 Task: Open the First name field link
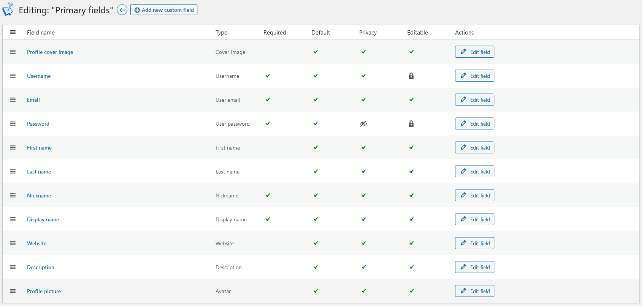click(39, 148)
